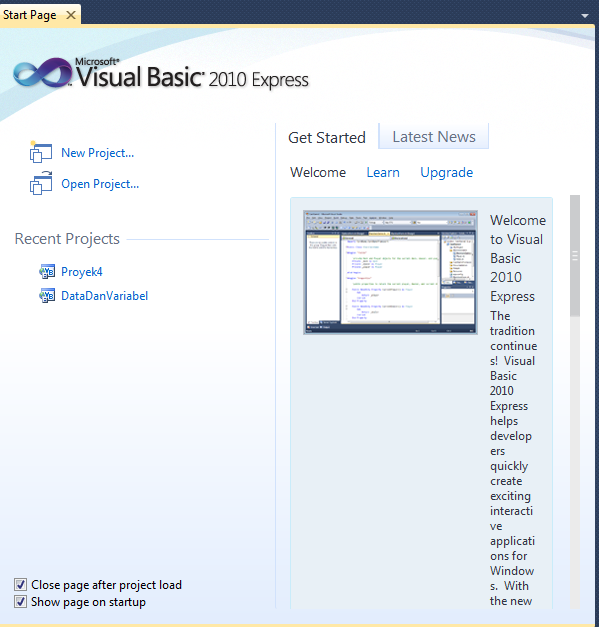599x627 pixels.
Task: Open the Learn section link
Action: coord(383,172)
